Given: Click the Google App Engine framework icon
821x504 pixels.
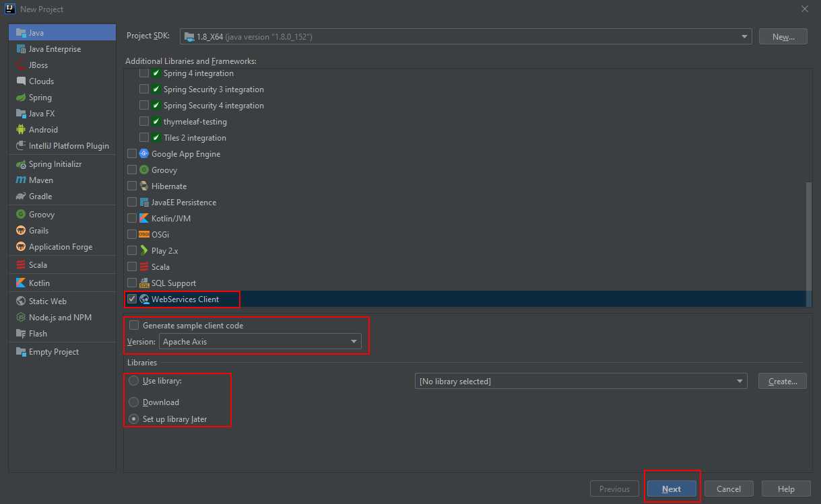Looking at the screenshot, I should click(144, 153).
